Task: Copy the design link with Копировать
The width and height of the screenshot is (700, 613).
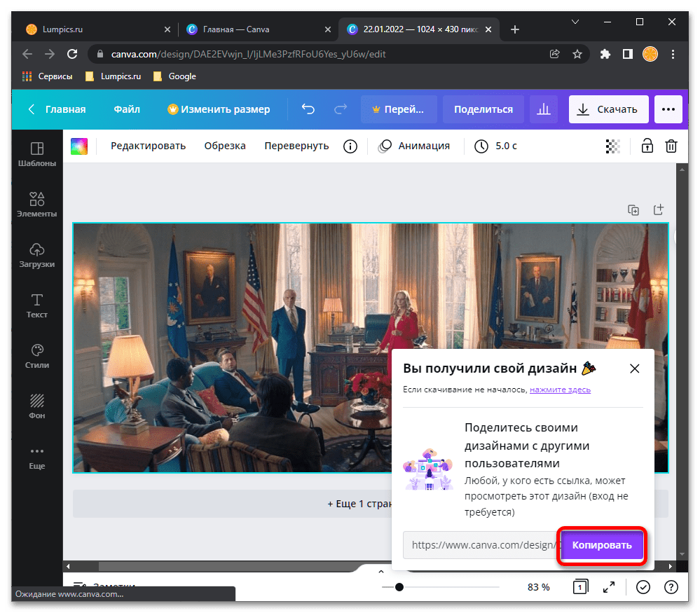Action: (x=602, y=545)
